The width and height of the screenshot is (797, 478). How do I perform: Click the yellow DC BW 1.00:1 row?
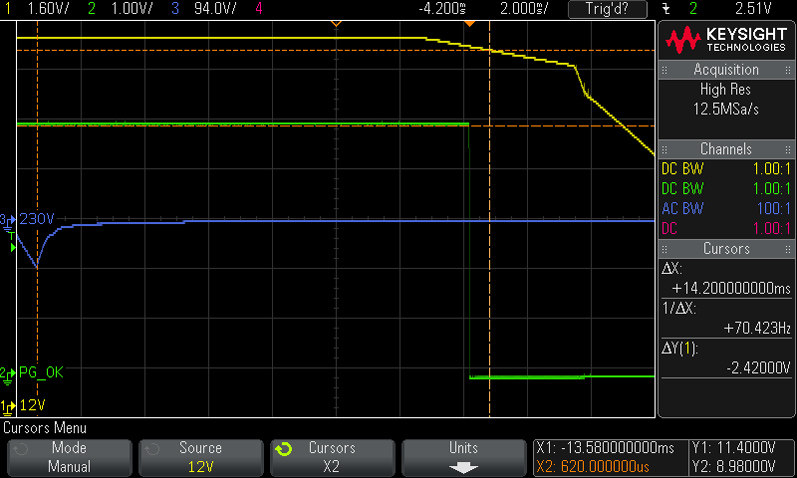726,169
